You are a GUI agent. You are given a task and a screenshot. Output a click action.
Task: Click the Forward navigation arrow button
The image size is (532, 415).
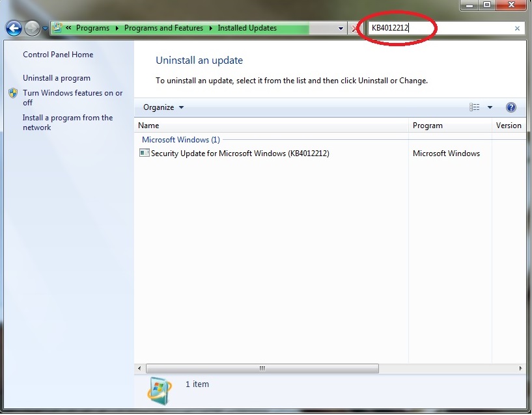point(32,29)
